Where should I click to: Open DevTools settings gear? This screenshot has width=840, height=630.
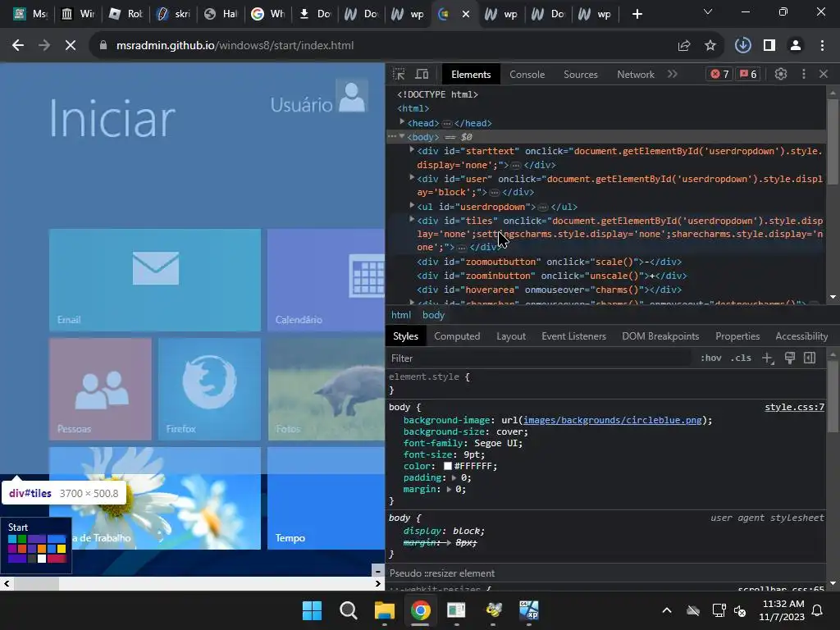click(x=781, y=74)
